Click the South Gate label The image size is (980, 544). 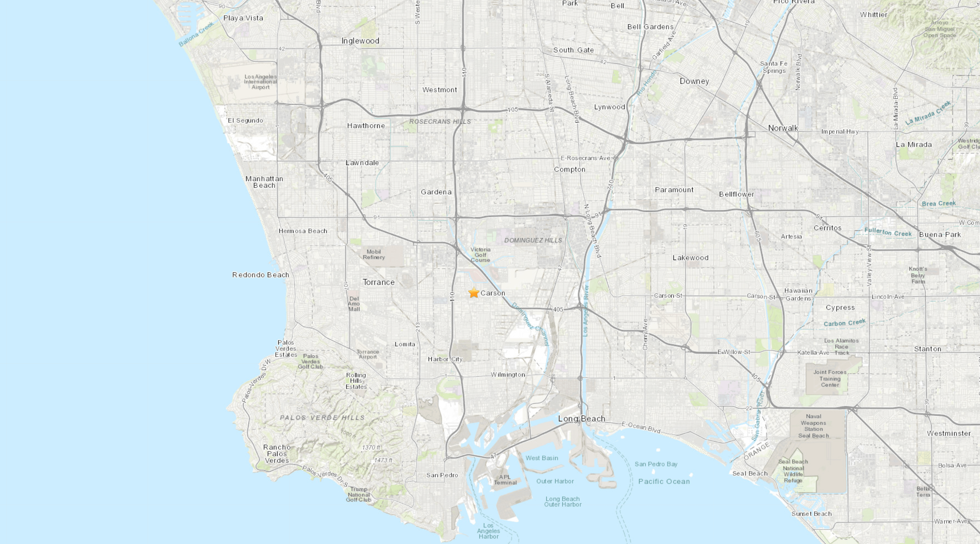point(573,50)
